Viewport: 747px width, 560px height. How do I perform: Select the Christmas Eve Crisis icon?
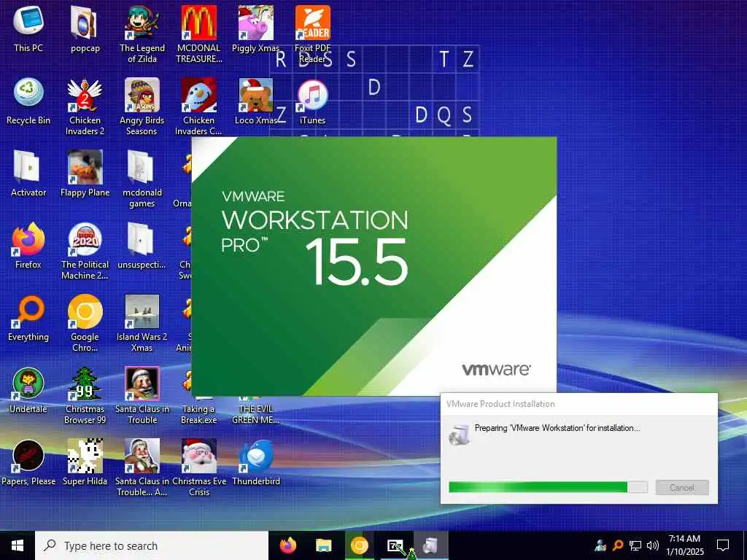click(x=198, y=468)
